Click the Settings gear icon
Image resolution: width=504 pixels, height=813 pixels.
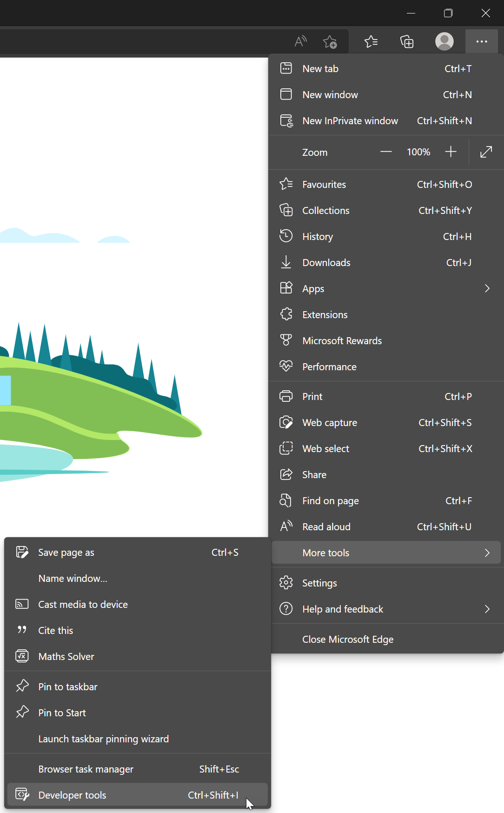pos(286,583)
